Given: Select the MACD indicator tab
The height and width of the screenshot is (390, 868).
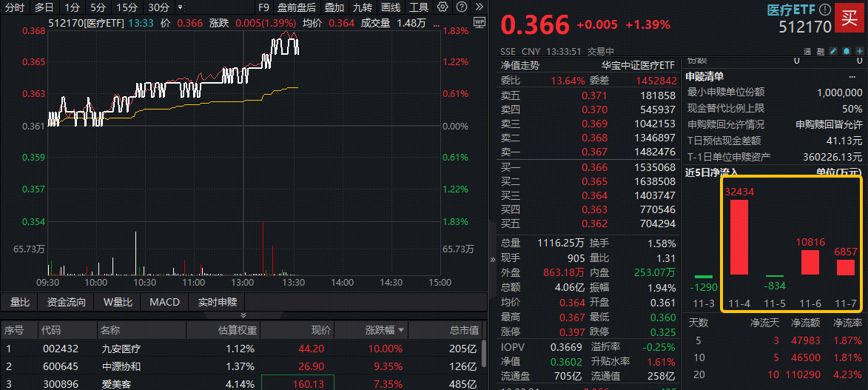Looking at the screenshot, I should [x=164, y=302].
